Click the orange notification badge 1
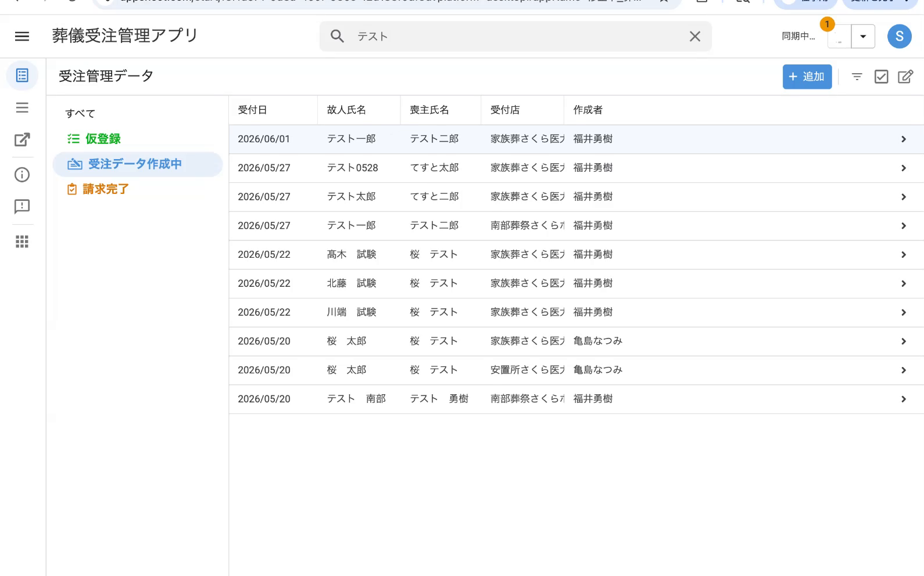 827,24
